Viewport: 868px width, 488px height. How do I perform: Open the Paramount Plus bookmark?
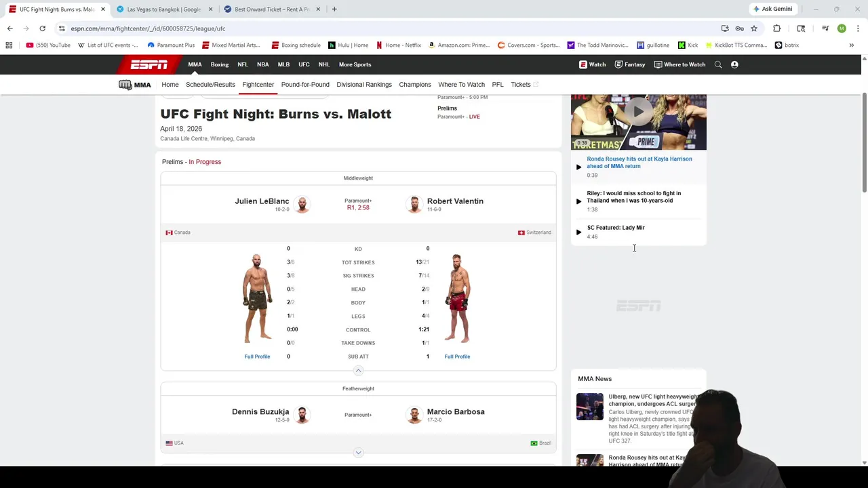[x=171, y=45]
